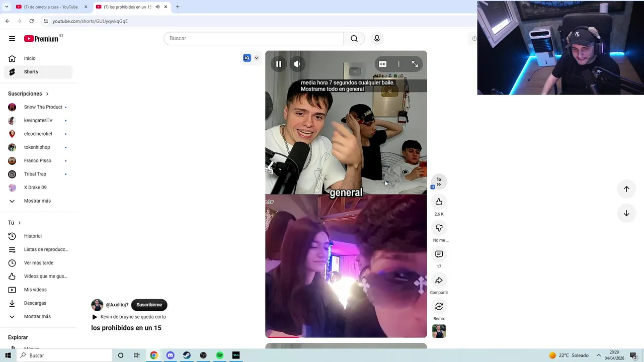The height and width of the screenshot is (362, 644).
Task: Focus the YouTube Buscar search field
Action: click(254, 39)
